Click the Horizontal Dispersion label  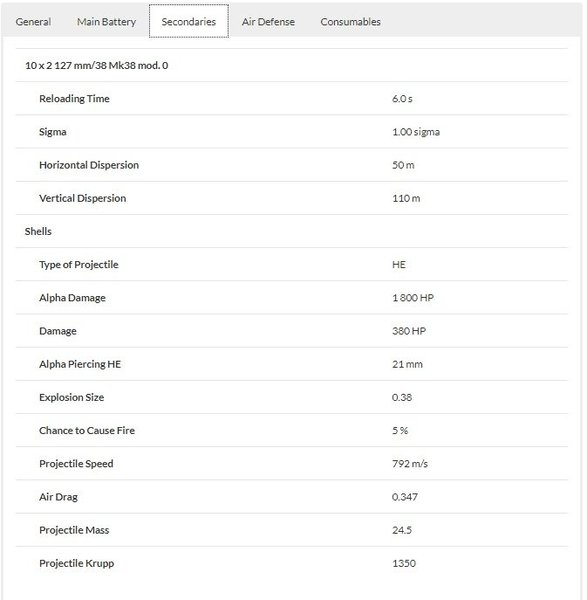point(89,165)
